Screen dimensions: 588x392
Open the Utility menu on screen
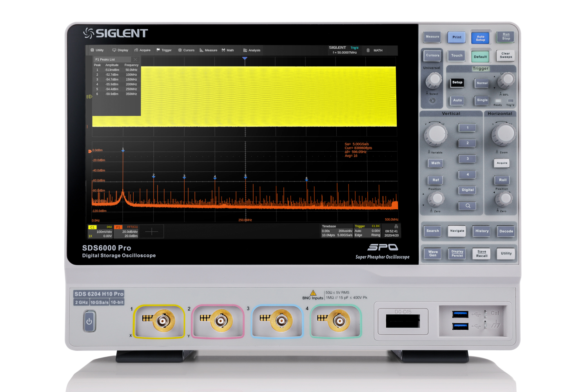pyautogui.click(x=97, y=50)
